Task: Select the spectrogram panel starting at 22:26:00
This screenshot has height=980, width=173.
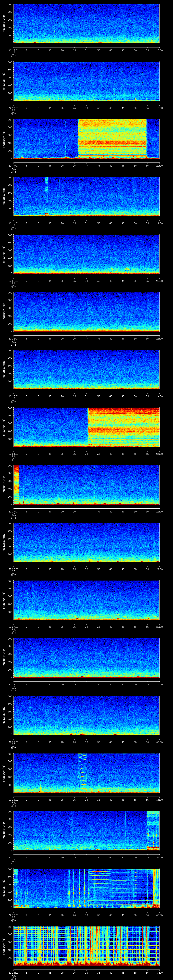Action: pos(86,543)
